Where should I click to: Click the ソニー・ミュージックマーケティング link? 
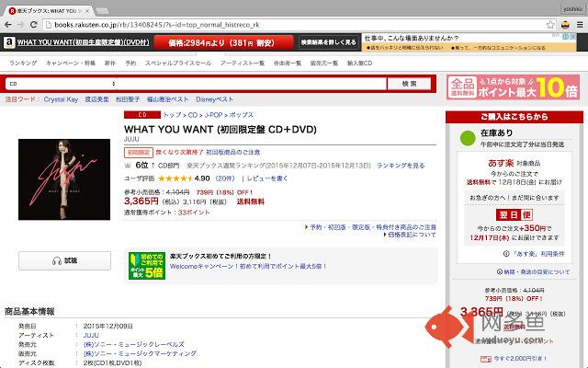pyautogui.click(x=140, y=353)
